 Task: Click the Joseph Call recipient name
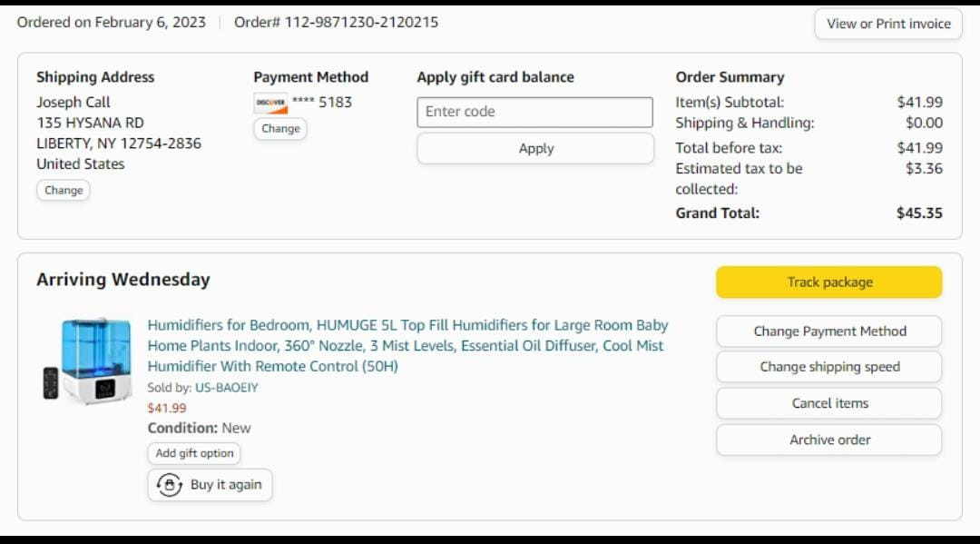[x=73, y=103]
